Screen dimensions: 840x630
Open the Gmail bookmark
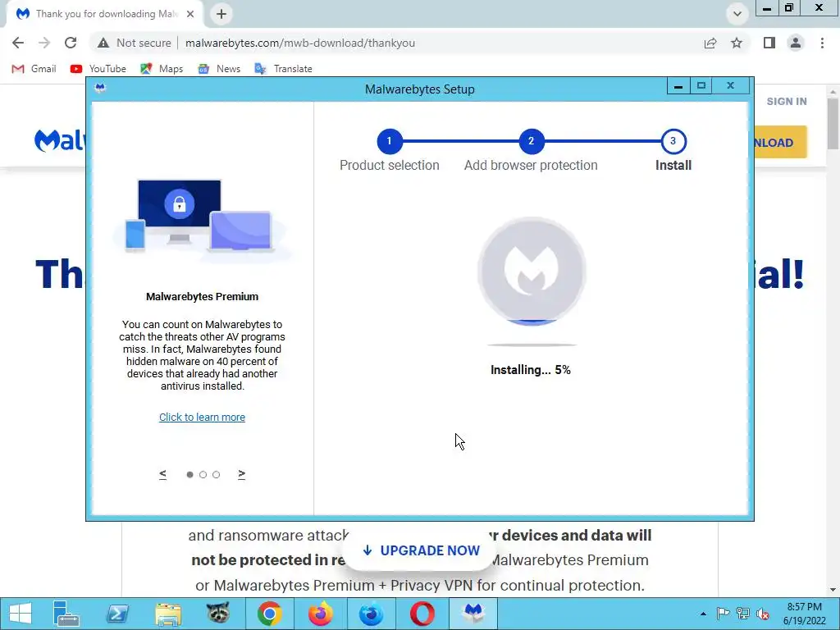34,69
